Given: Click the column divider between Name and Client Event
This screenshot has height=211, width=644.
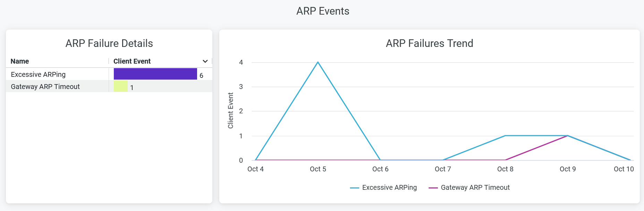Looking at the screenshot, I should coord(109,61).
